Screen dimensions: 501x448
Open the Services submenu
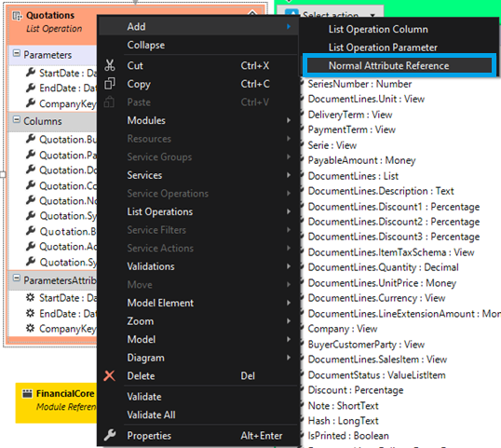coord(198,175)
